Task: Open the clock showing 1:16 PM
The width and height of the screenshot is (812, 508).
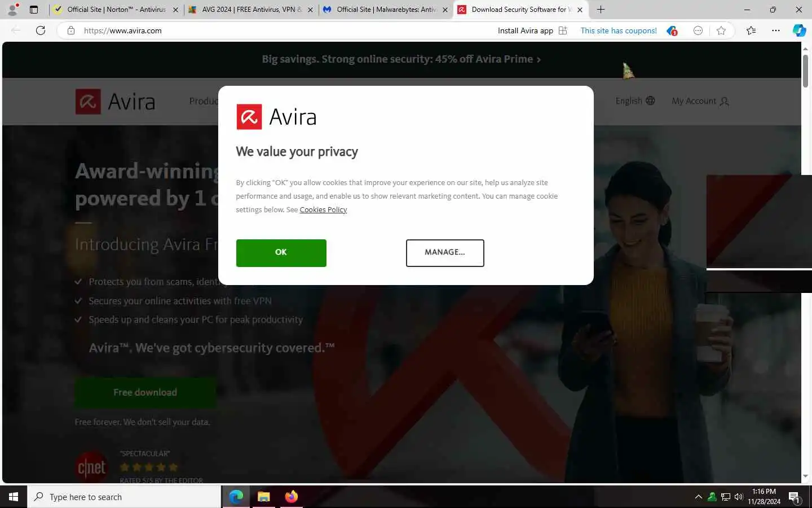Action: tap(764, 497)
